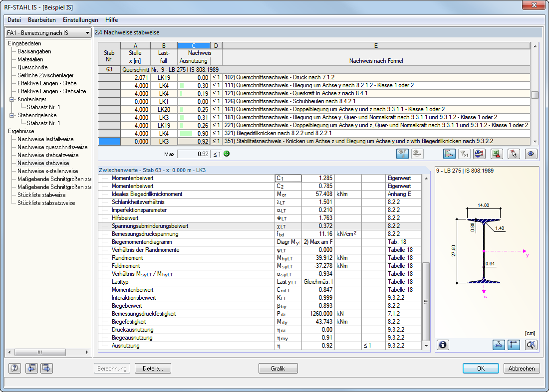
Task: Select Querschnitte in the navigator tree
Action: (x=32, y=67)
